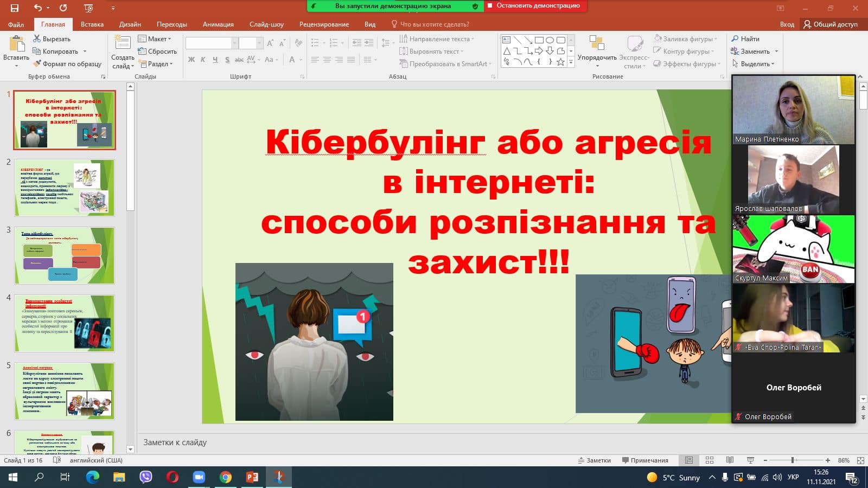Switch to the Переходы tab

(172, 24)
